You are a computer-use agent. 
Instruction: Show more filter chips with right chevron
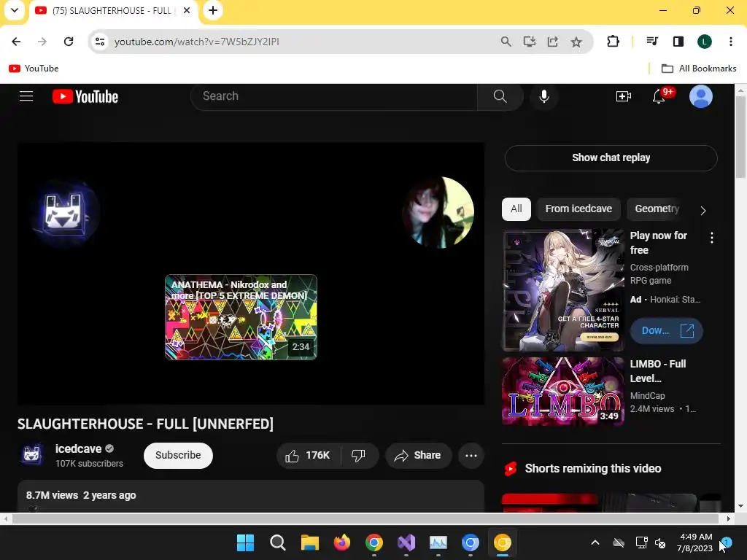pyautogui.click(x=703, y=211)
